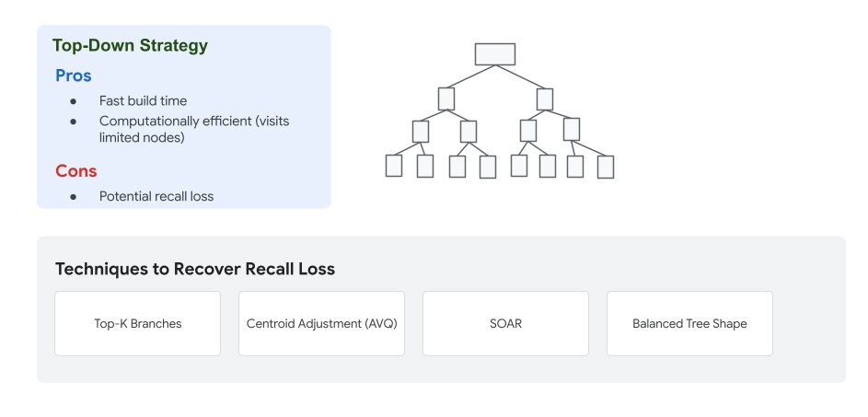Select the Pros heading
This screenshot has height=417, width=868.
tap(74, 75)
